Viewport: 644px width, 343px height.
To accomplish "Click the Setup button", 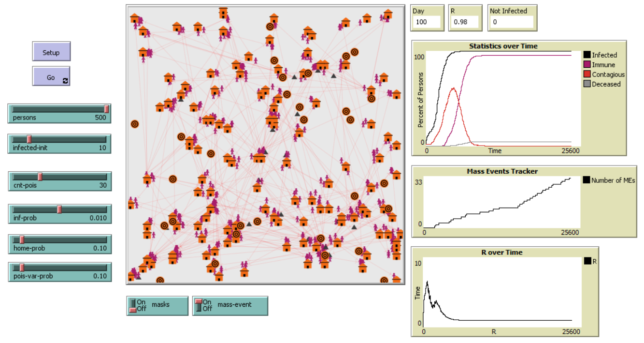I will tap(51, 52).
